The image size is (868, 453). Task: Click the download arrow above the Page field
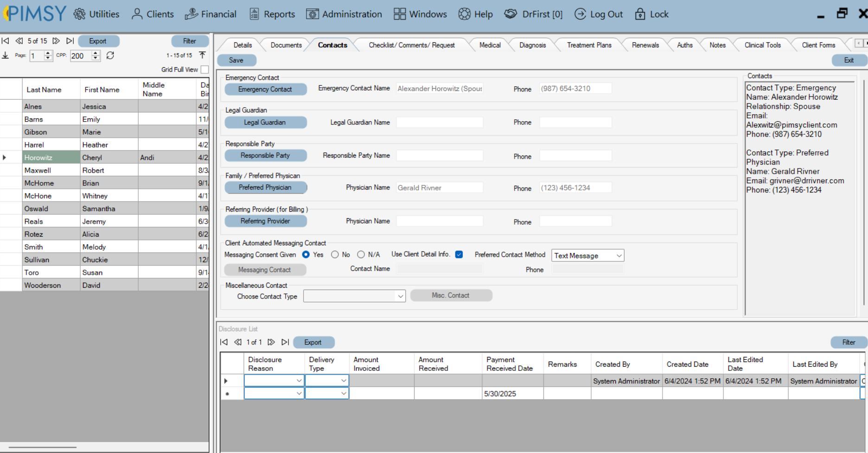point(6,55)
